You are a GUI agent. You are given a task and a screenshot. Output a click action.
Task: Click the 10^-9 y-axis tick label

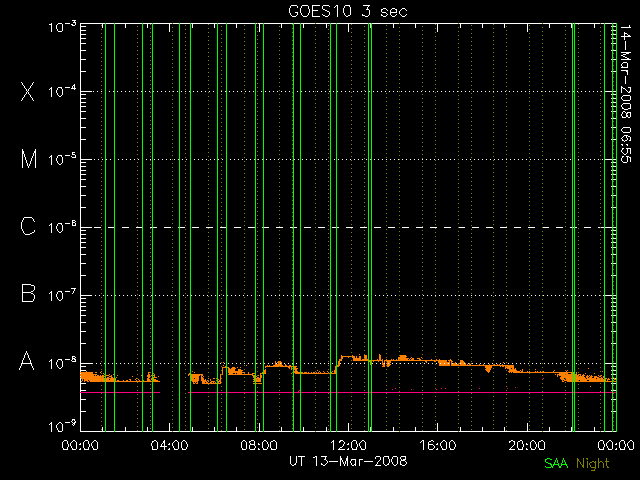[x=62, y=427]
